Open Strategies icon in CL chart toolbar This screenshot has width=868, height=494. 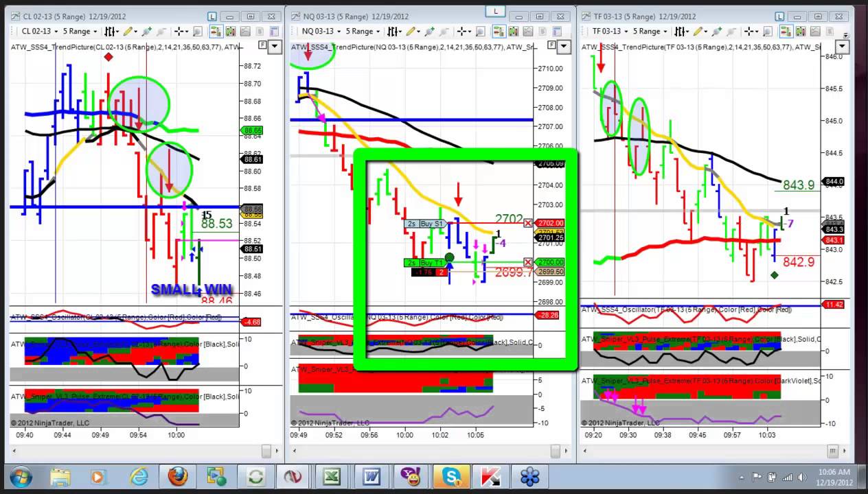[x=260, y=31]
